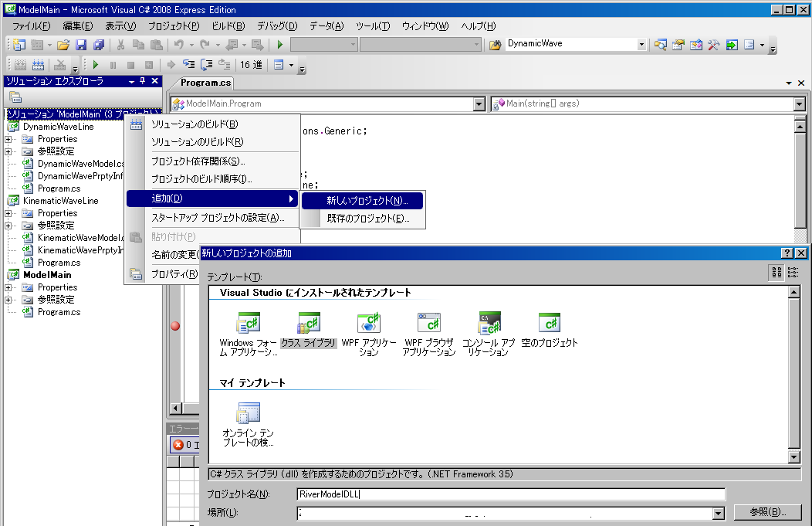Open the 場所 location dropdown arrow

click(x=719, y=513)
